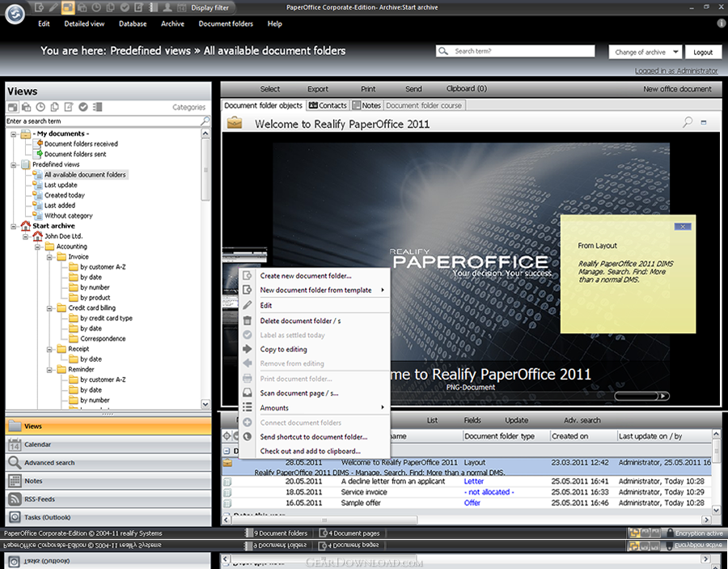This screenshot has width=728, height=569.
Task: Collapse the John Doe Ltd. node
Action: point(26,236)
